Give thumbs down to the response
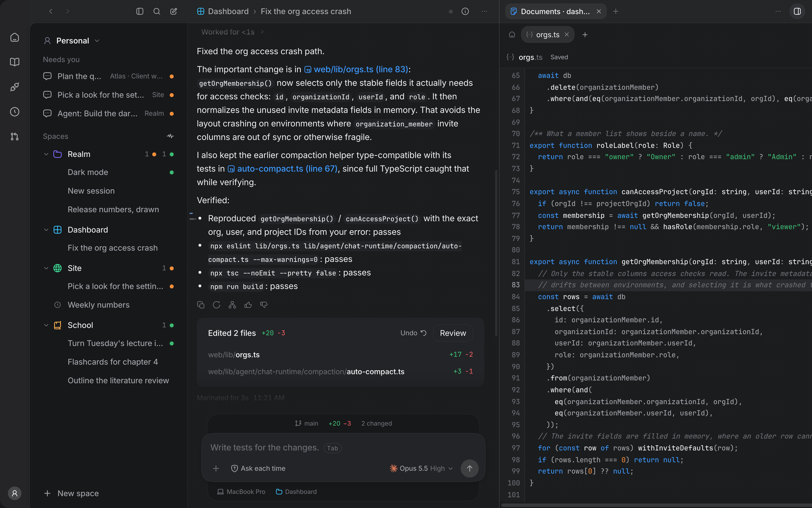812x508 pixels. click(264, 305)
